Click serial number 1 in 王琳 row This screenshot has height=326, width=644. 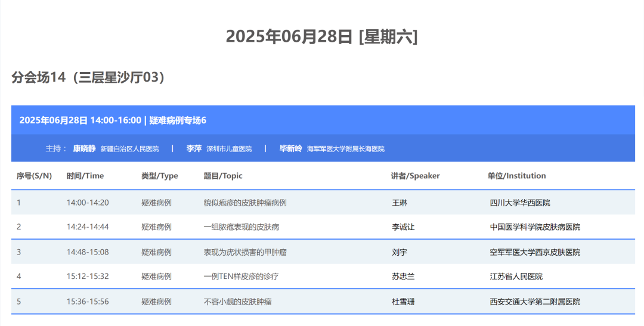coord(18,203)
